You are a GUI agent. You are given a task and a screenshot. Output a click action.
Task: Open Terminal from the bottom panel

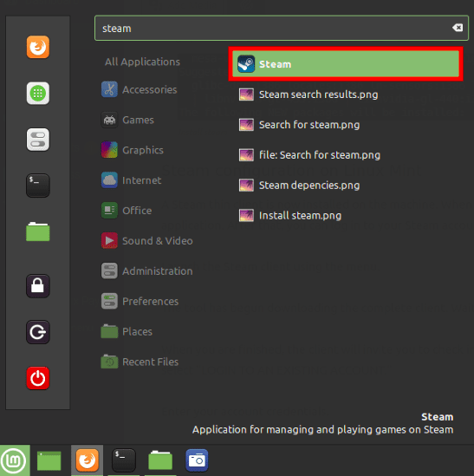124,460
